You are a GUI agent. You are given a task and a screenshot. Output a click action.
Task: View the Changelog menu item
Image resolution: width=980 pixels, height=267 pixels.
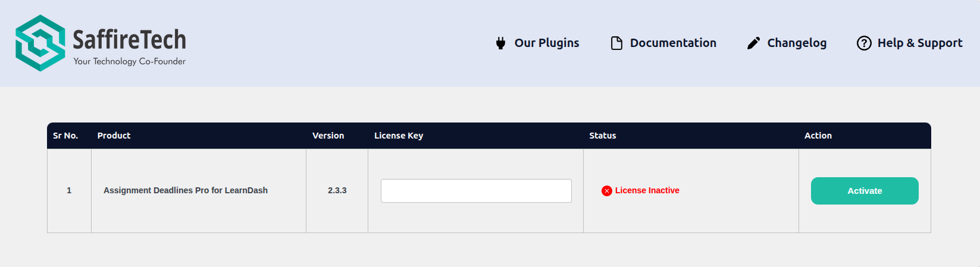point(796,43)
